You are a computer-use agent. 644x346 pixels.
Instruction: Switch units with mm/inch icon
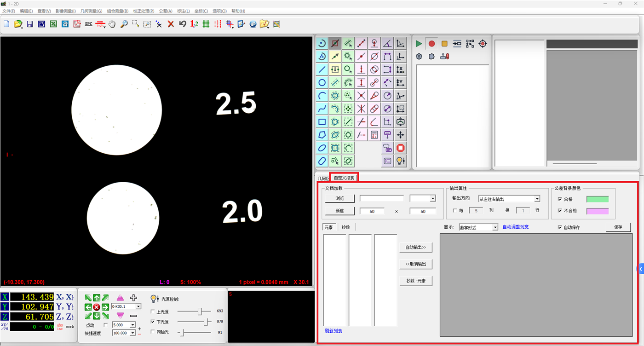click(x=100, y=24)
